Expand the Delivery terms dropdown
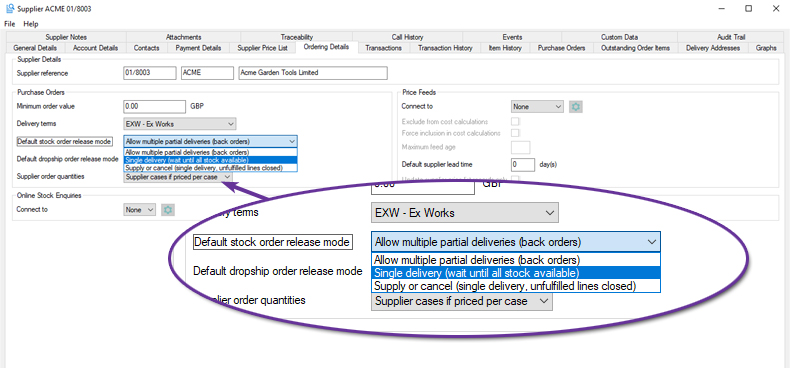790x368 pixels. (180, 124)
